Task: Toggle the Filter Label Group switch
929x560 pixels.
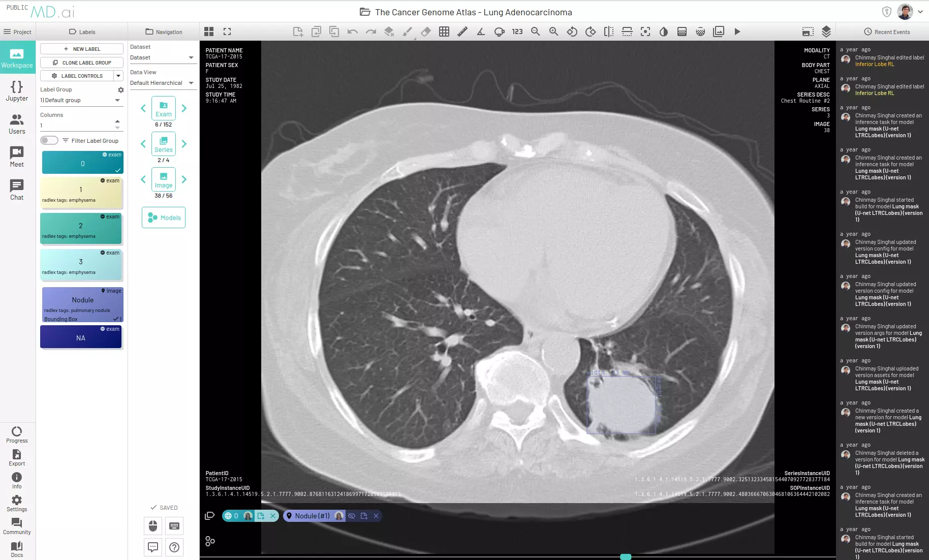Action: pos(49,141)
